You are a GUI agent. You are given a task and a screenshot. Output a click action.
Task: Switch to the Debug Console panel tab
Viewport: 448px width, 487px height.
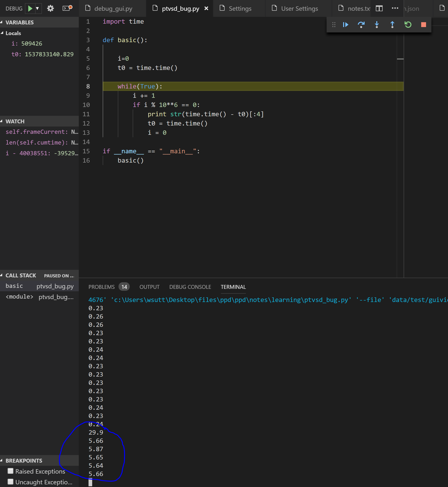(190, 287)
